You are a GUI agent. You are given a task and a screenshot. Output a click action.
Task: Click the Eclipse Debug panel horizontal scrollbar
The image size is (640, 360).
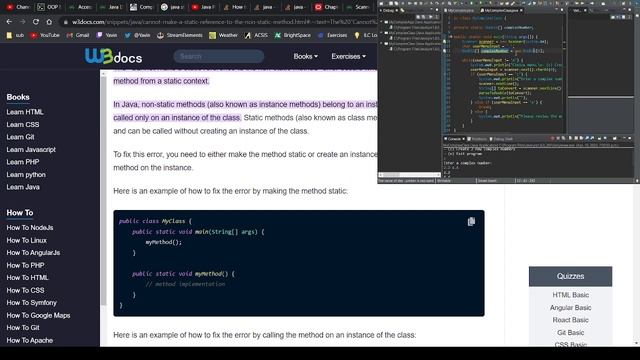[x=409, y=175]
